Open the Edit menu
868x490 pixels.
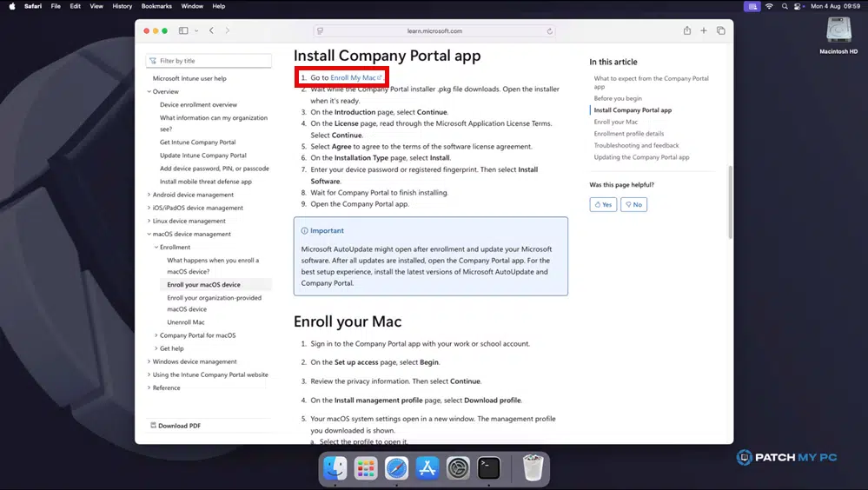point(76,6)
